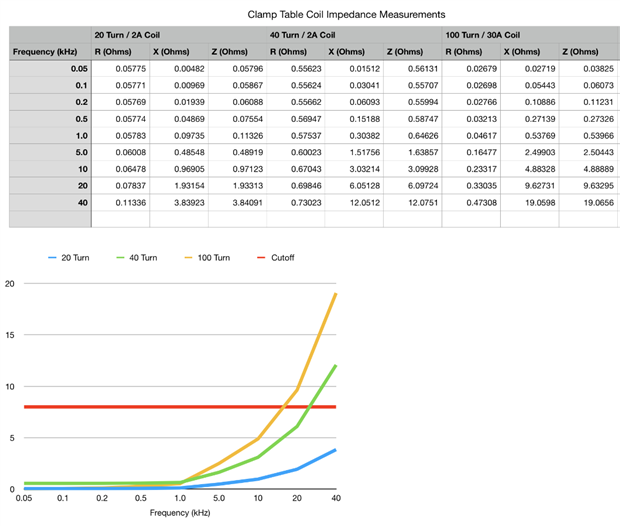Select the x-axis label 5.0
This screenshot has height=526, width=620.
(219, 498)
